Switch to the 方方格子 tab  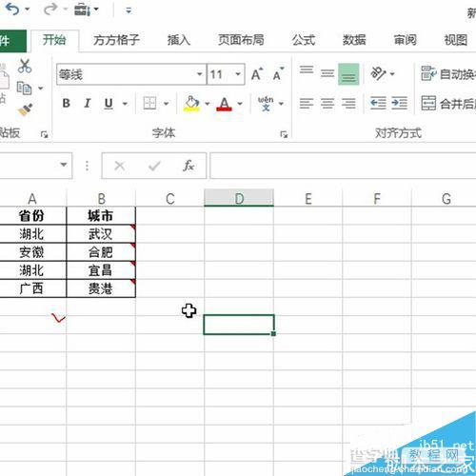[116, 40]
